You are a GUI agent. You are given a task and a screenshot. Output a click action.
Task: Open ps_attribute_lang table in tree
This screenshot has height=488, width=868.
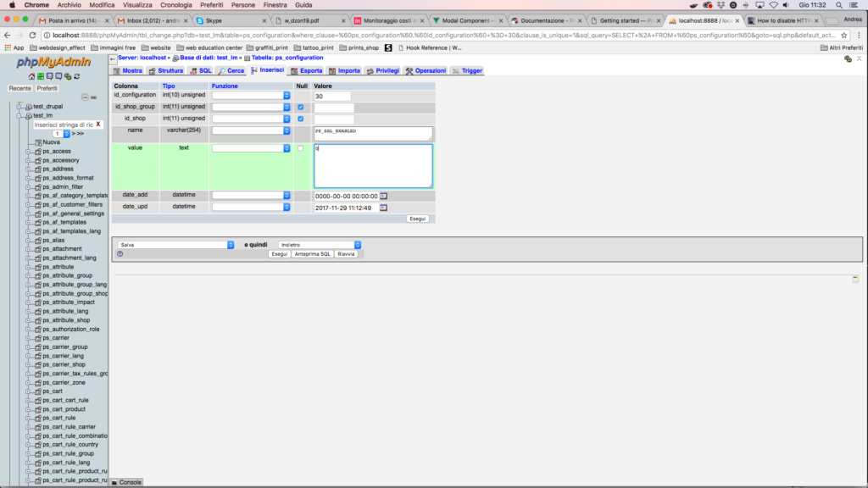[65, 311]
